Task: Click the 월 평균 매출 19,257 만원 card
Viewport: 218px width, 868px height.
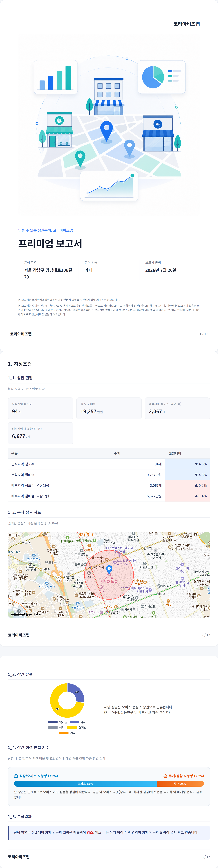Action: point(109,408)
